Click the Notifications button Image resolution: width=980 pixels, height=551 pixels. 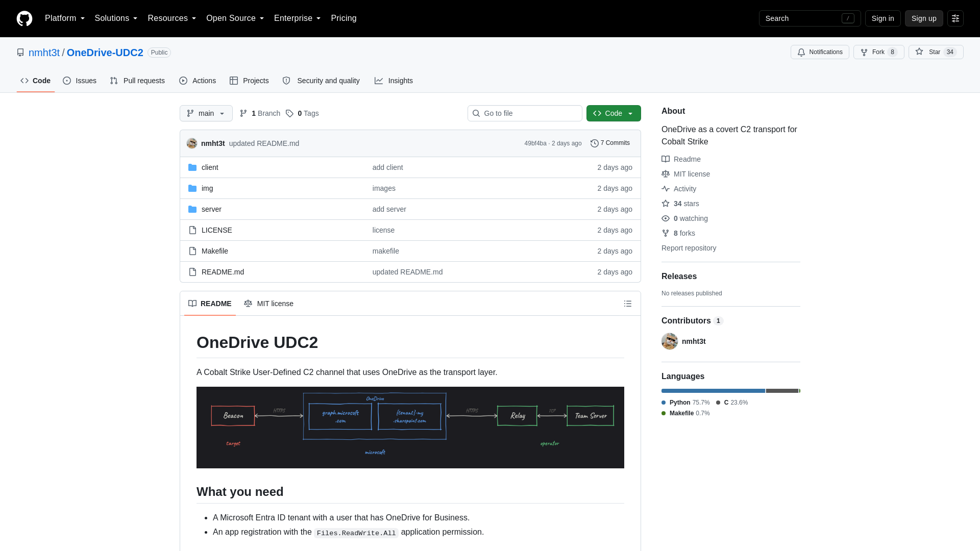click(820, 52)
